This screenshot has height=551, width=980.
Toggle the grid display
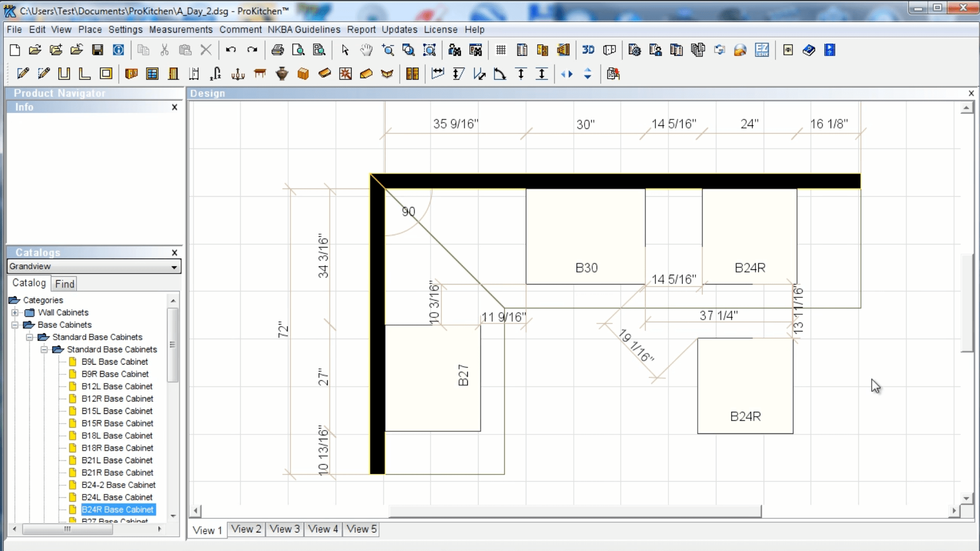point(500,50)
